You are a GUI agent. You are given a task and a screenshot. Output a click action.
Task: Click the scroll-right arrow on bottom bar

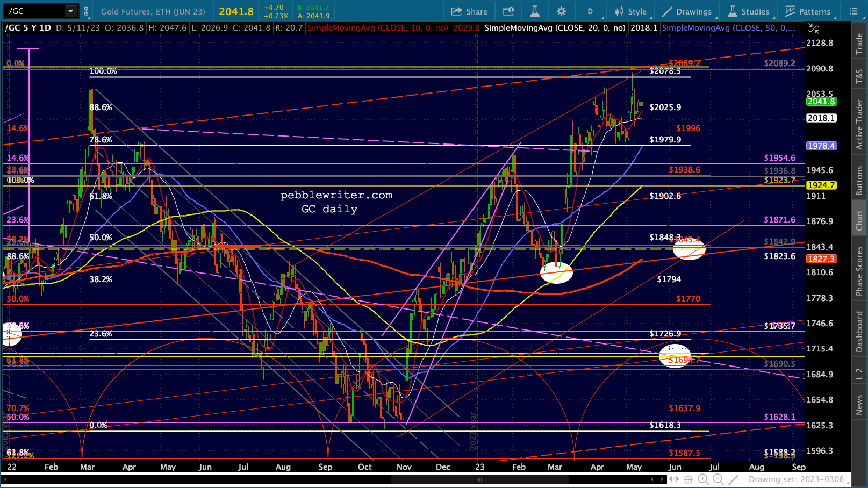point(662,479)
